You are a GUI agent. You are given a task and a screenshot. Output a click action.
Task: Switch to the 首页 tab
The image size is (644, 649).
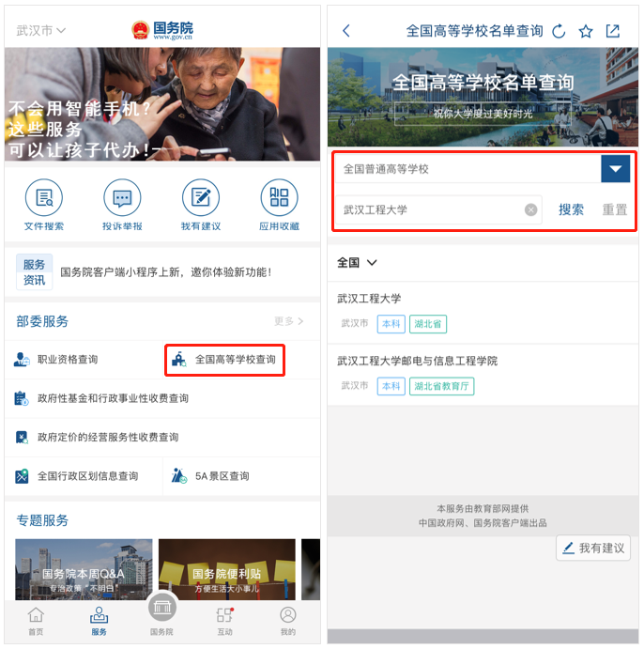tap(36, 621)
